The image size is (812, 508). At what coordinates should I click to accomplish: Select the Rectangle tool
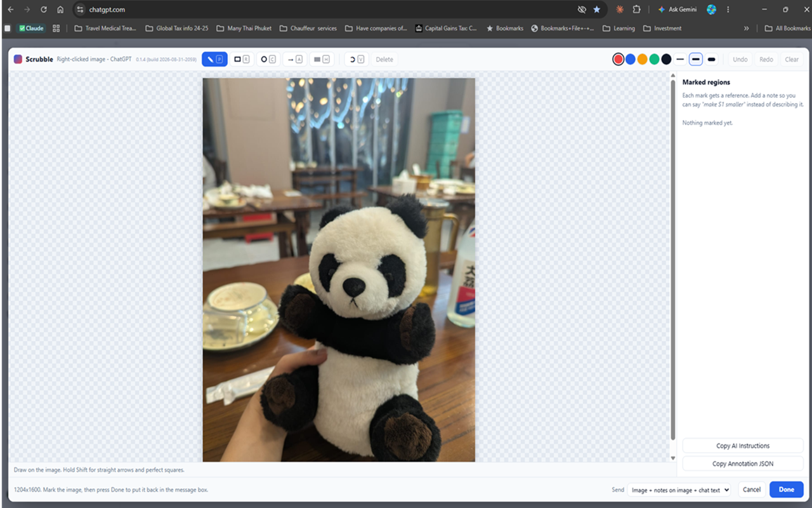click(x=242, y=59)
